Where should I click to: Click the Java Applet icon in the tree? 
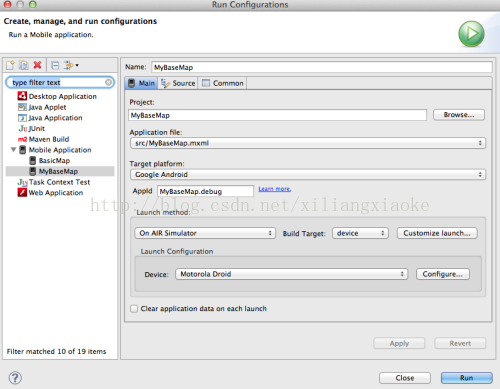22,107
